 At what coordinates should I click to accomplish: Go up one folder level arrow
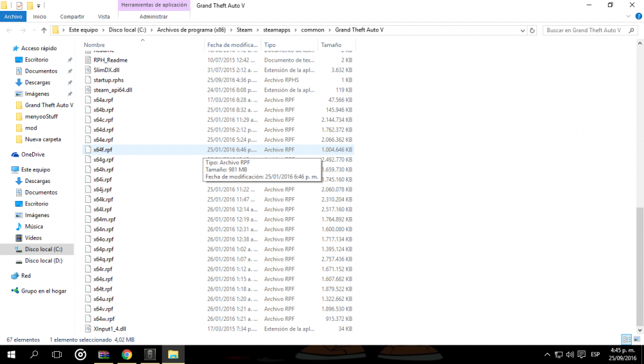(x=44, y=30)
